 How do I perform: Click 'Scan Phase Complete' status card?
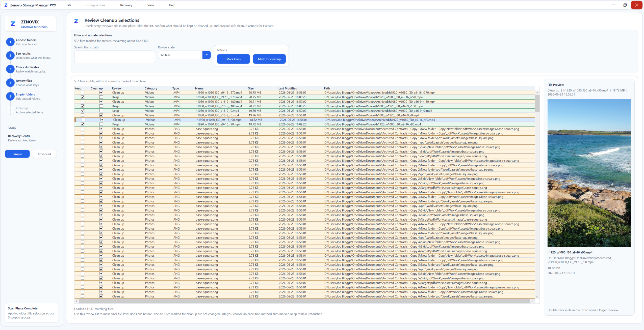(x=32, y=313)
